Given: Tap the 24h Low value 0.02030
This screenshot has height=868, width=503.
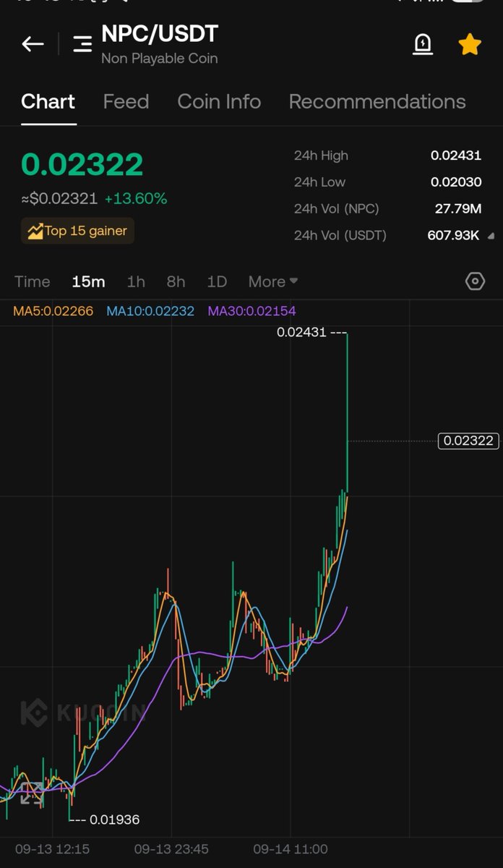Looking at the screenshot, I should click(456, 182).
